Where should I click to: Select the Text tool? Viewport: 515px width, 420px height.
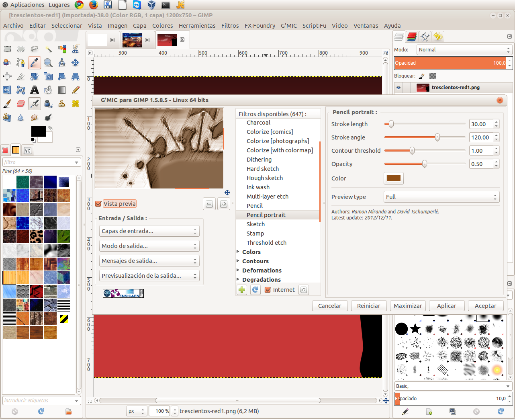point(35,90)
